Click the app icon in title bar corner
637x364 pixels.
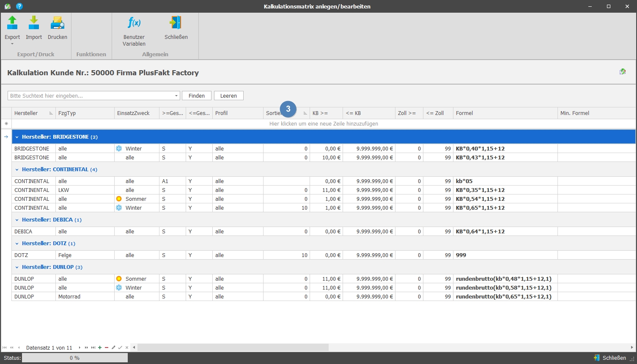(7, 6)
